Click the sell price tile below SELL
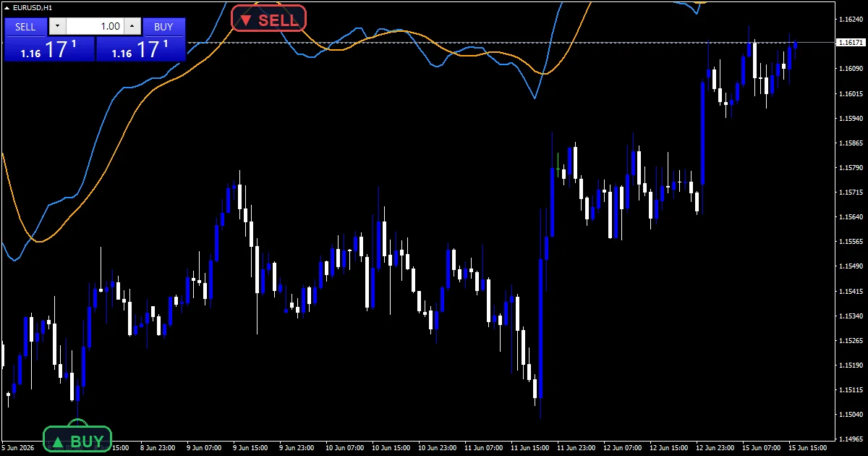The height and width of the screenshot is (456, 868). pos(49,49)
